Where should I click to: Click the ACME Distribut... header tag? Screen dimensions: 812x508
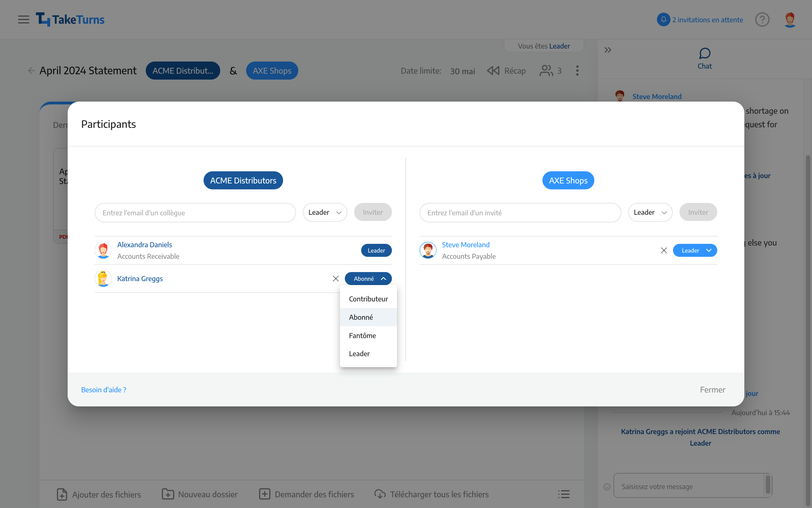(x=183, y=71)
